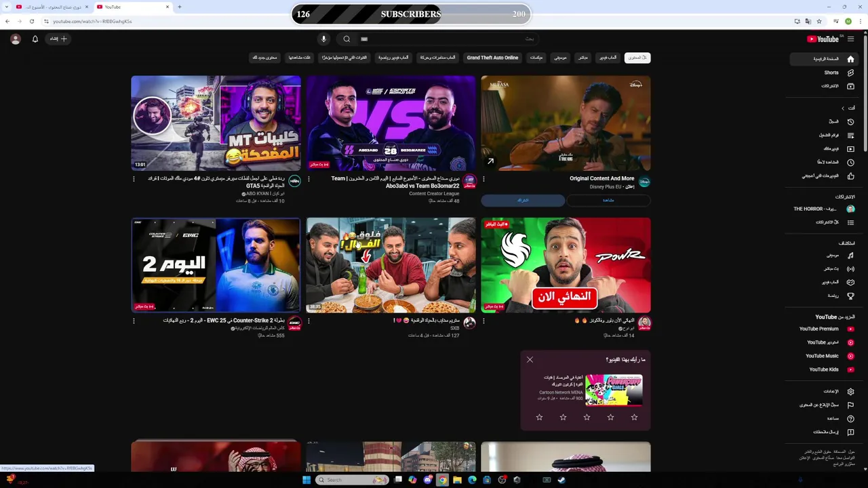Screen dimensions: 868x488
Task: Click the search magnifier button
Action: tap(347, 39)
